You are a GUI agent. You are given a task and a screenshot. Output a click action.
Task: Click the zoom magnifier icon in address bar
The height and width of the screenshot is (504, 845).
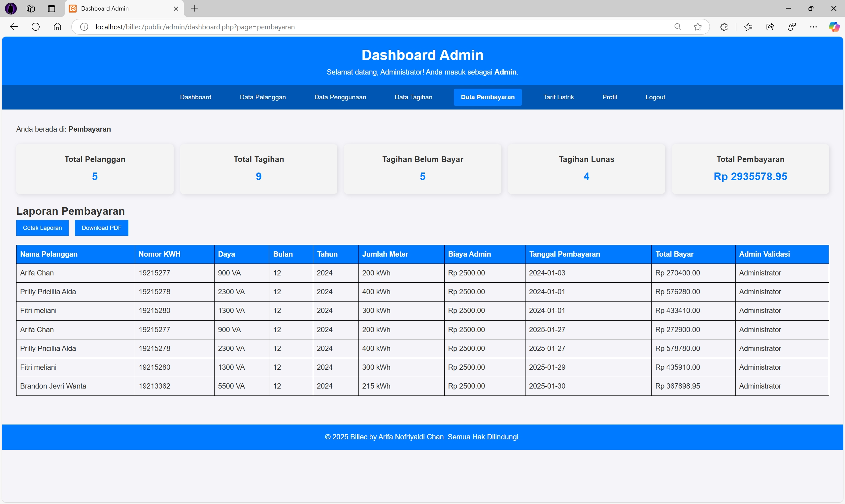pos(678,27)
